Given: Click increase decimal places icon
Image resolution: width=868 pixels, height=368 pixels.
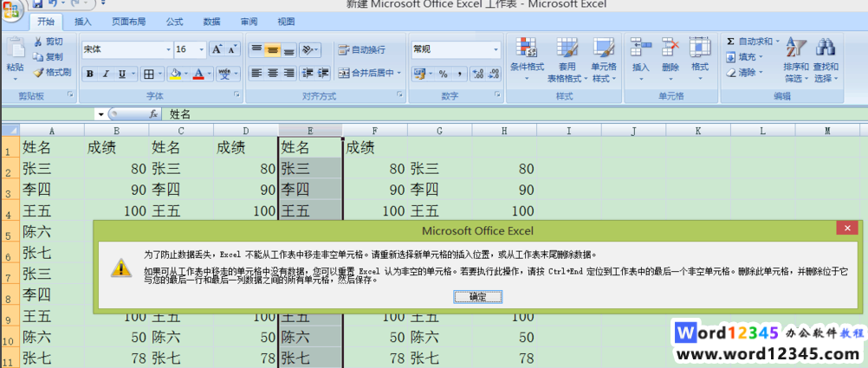Looking at the screenshot, I should click(478, 74).
